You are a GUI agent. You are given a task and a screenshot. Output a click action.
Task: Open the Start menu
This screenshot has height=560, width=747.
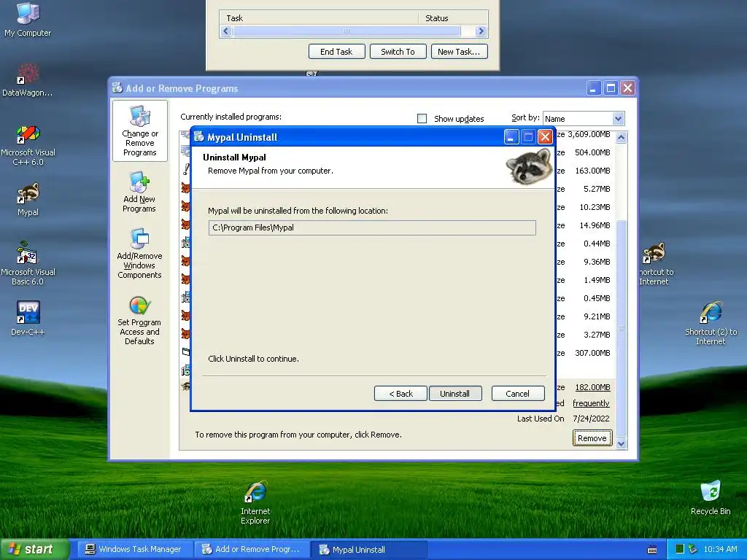35,549
